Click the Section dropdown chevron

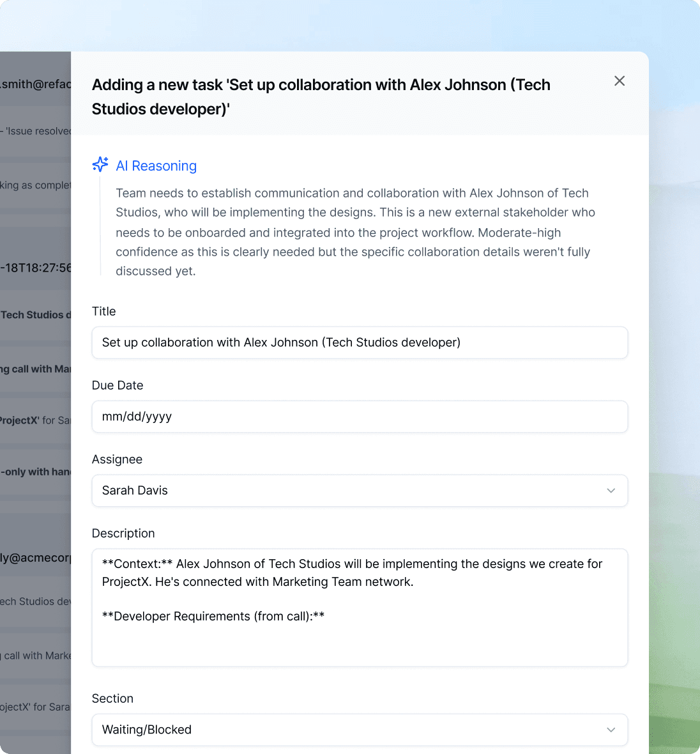pyautogui.click(x=611, y=730)
